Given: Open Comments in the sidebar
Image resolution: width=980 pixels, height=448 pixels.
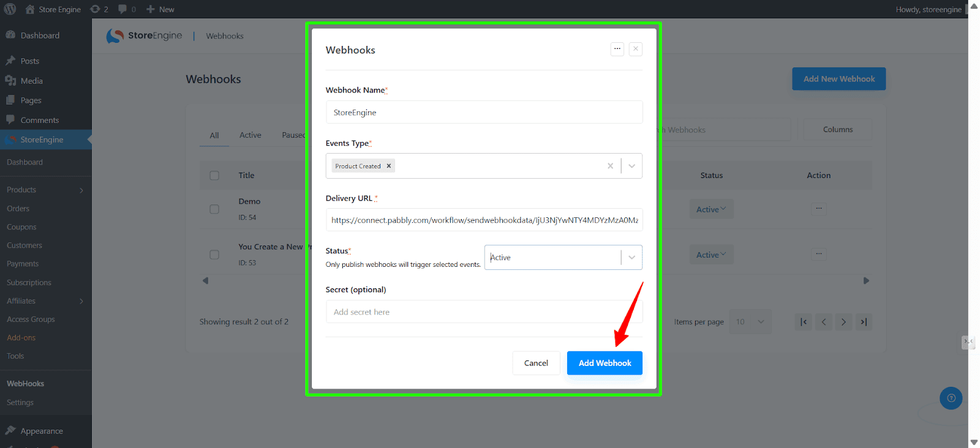Looking at the screenshot, I should click(39, 120).
